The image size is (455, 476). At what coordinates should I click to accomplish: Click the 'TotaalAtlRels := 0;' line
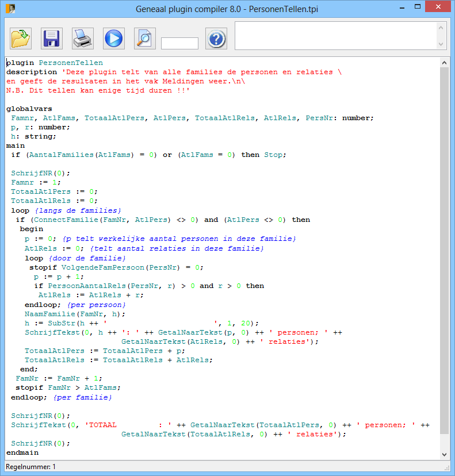tap(54, 201)
